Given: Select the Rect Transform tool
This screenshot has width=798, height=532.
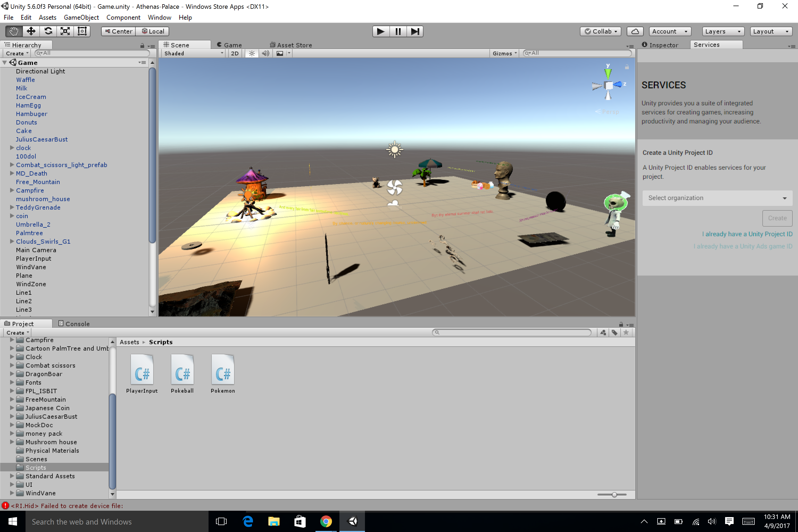Looking at the screenshot, I should click(x=82, y=31).
